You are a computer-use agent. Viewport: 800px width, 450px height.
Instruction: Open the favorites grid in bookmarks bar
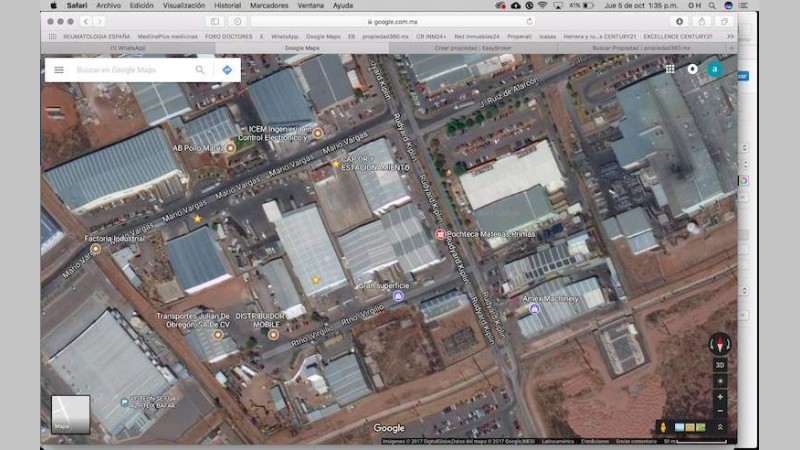(x=52, y=37)
